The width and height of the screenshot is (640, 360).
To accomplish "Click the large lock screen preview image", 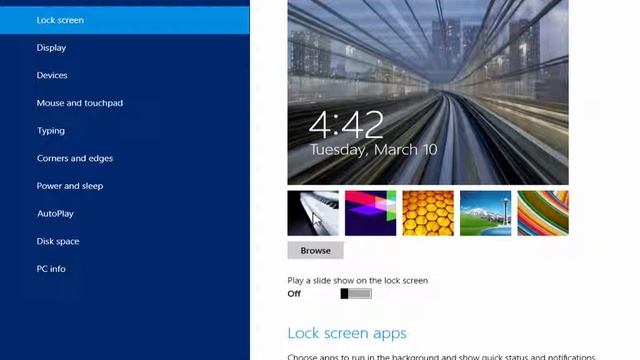I will [x=428, y=92].
